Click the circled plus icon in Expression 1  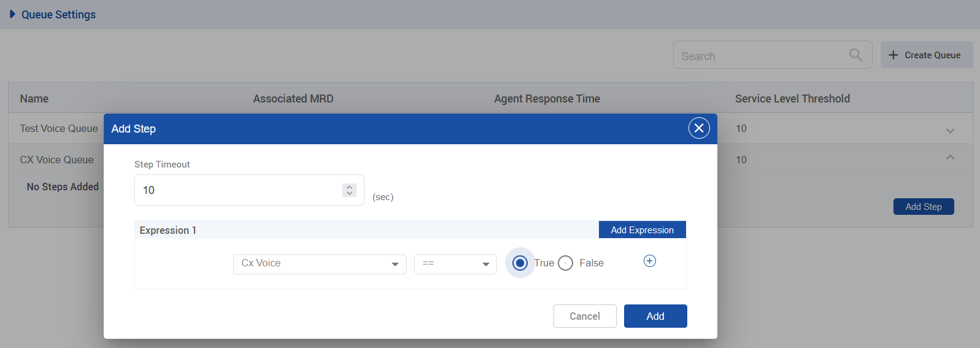pyautogui.click(x=649, y=261)
